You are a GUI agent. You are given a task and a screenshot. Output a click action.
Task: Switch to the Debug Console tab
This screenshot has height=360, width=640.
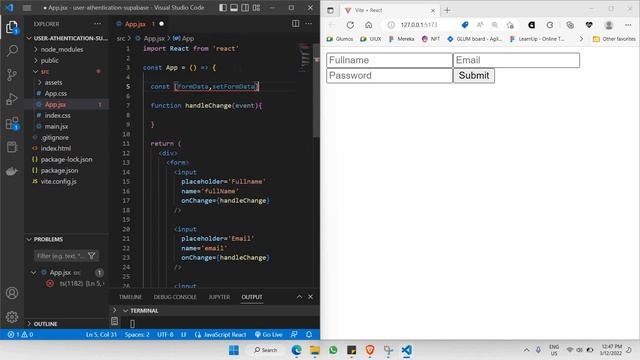[175, 297]
